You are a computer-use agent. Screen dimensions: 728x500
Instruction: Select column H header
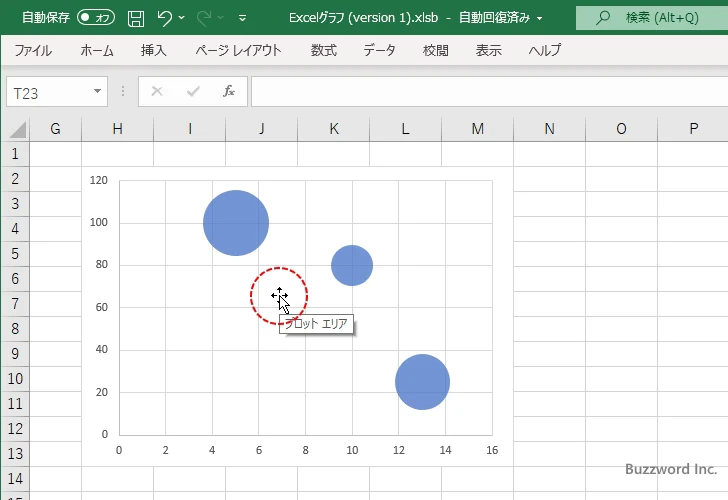tap(117, 129)
